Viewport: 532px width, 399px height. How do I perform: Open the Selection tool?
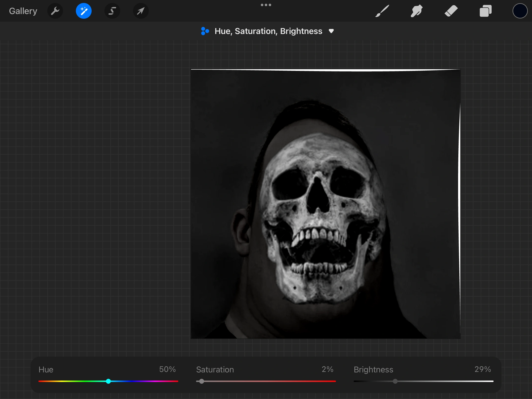tap(112, 11)
